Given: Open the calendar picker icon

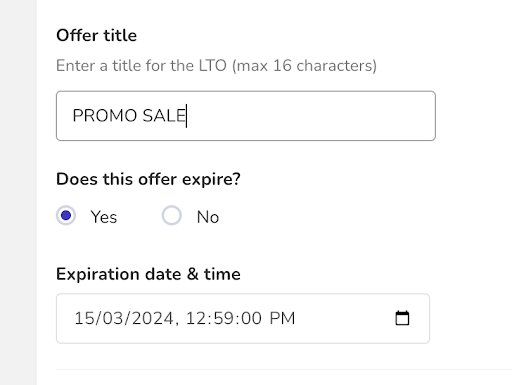Looking at the screenshot, I should [x=402, y=318].
